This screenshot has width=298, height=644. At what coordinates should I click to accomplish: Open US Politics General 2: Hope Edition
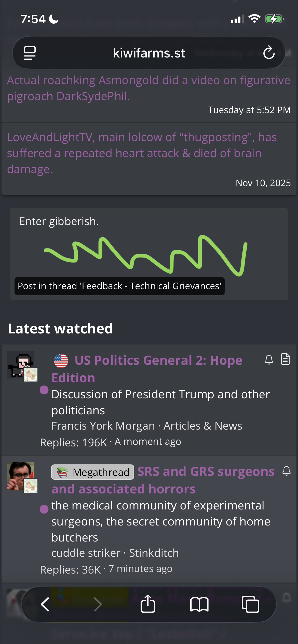[147, 369]
